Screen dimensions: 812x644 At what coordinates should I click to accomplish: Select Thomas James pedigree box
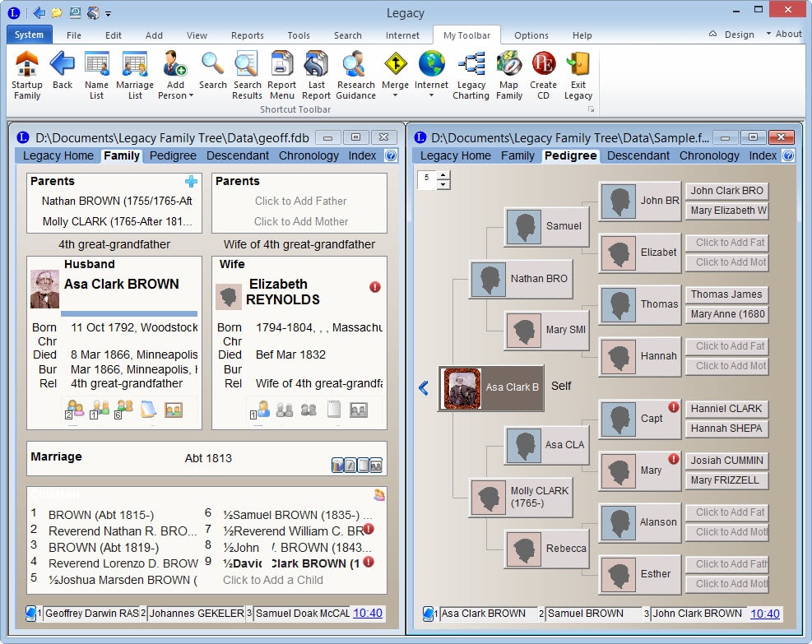(726, 294)
